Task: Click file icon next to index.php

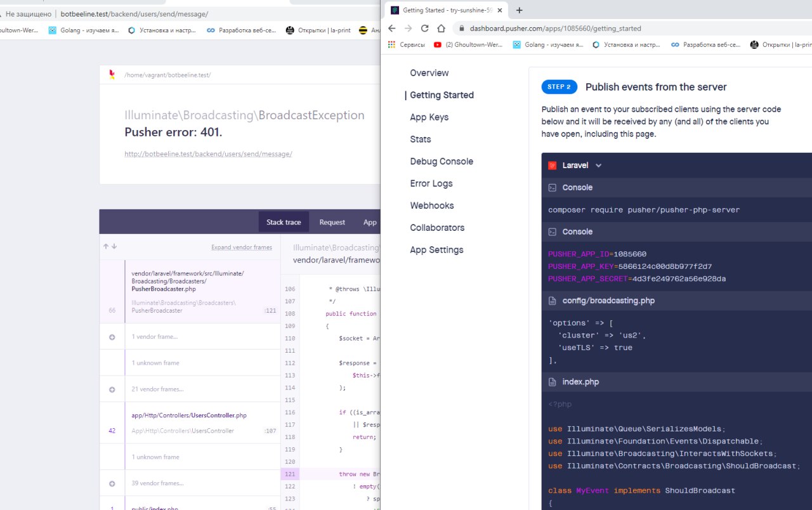Action: [x=553, y=382]
